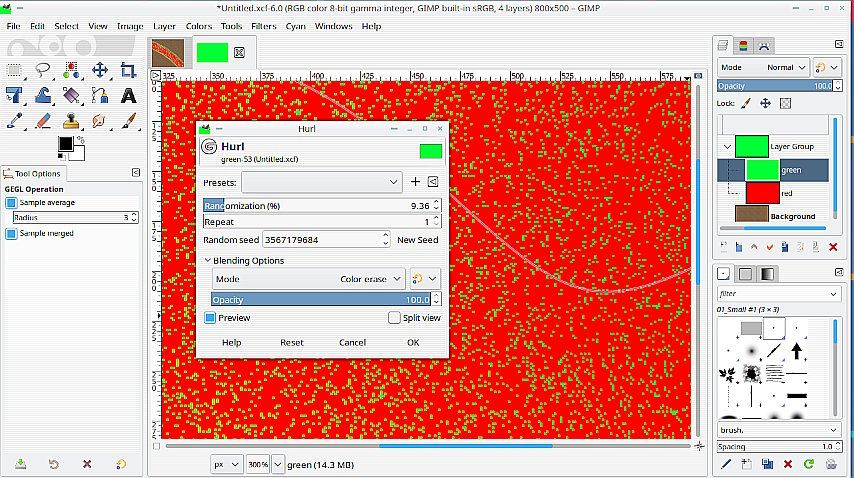The height and width of the screenshot is (478, 854).
Task: Open blending Mode Color erase dropdown
Action: pyautogui.click(x=309, y=279)
